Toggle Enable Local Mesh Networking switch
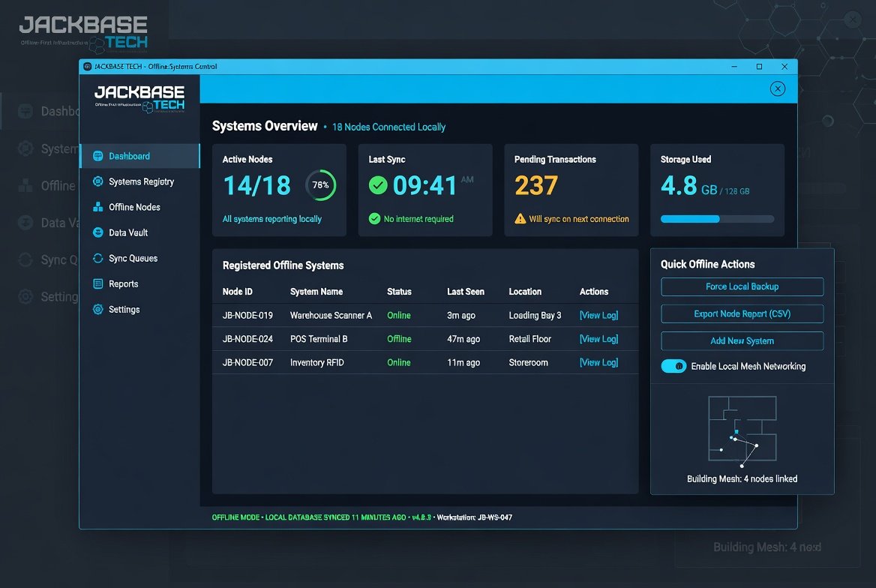The width and height of the screenshot is (876, 588). 673,366
